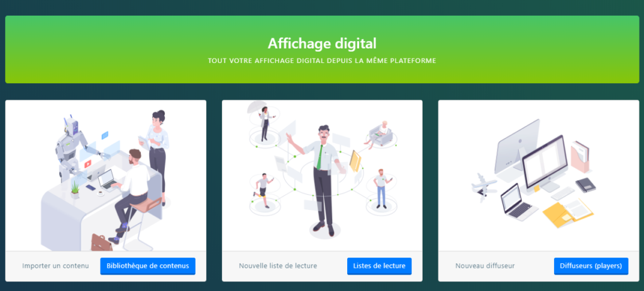Click the banner subtitle about plateforme
This screenshot has width=644, height=291.
tap(322, 61)
